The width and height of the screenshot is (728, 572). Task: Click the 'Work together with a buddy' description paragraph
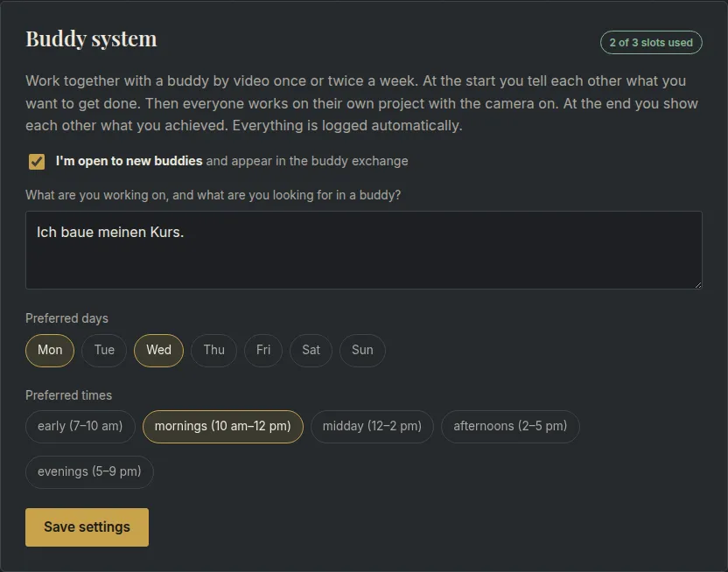point(361,103)
